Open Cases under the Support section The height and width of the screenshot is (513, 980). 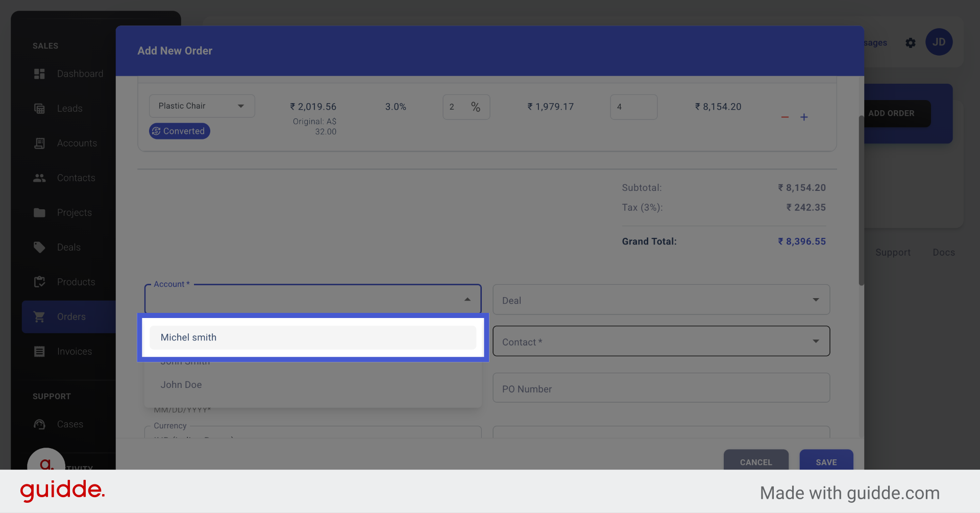click(x=39, y=424)
